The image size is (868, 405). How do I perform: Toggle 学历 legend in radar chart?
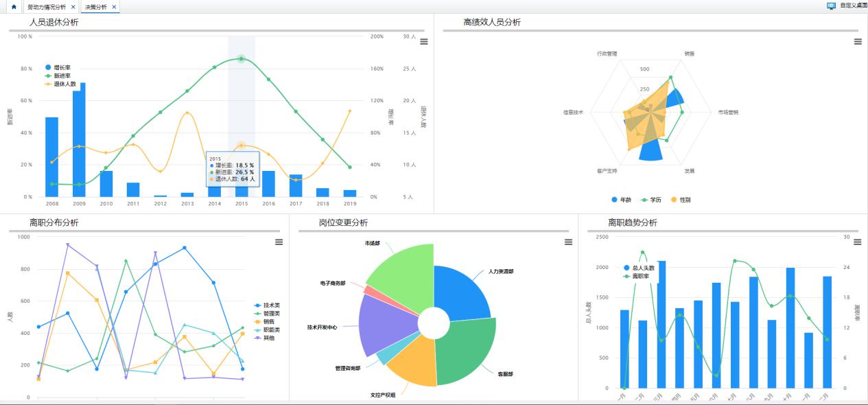[655, 200]
